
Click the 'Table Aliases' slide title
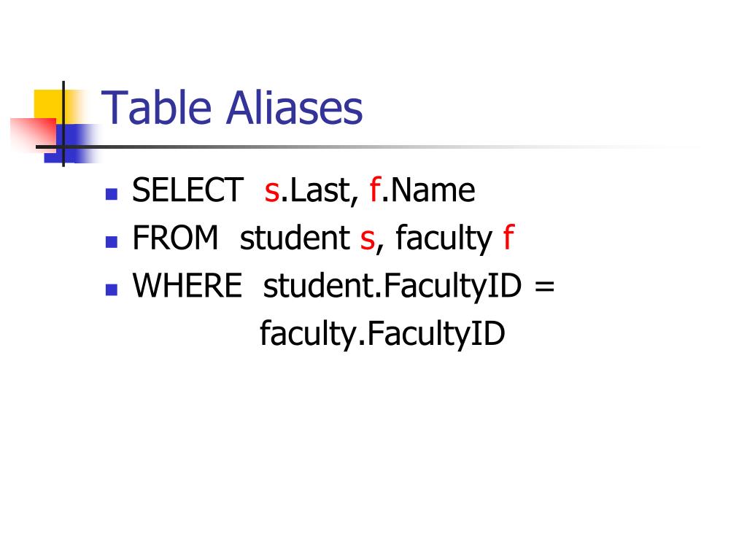click(x=232, y=108)
